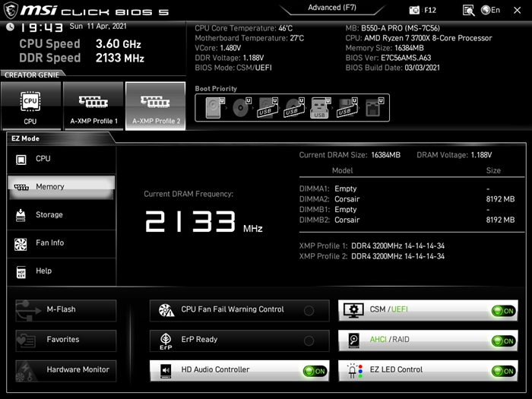The height and width of the screenshot is (399, 532).
Task: Switch to Advanced (F7) mode
Action: (x=332, y=8)
